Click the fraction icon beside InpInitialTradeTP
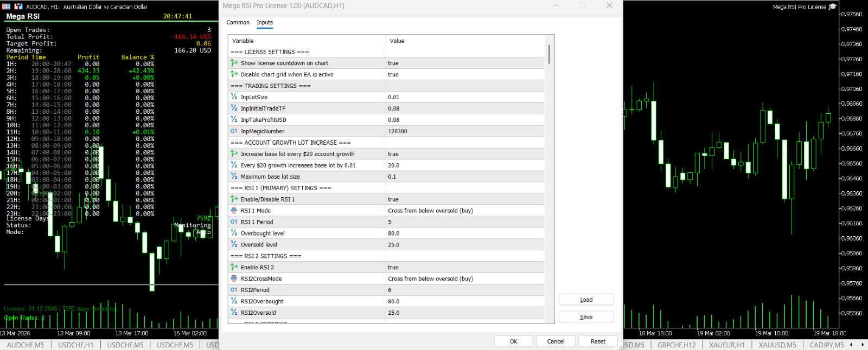This screenshot has height=350, width=868. click(x=234, y=108)
